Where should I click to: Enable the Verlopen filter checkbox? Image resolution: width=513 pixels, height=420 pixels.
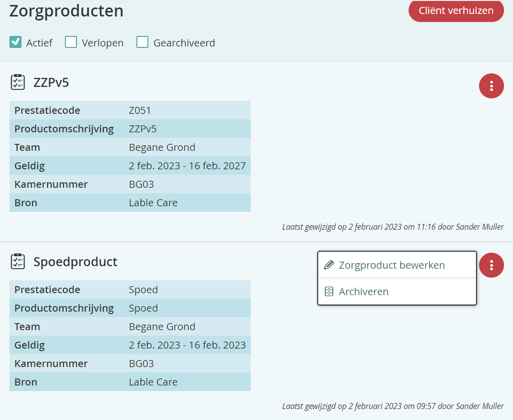[71, 42]
